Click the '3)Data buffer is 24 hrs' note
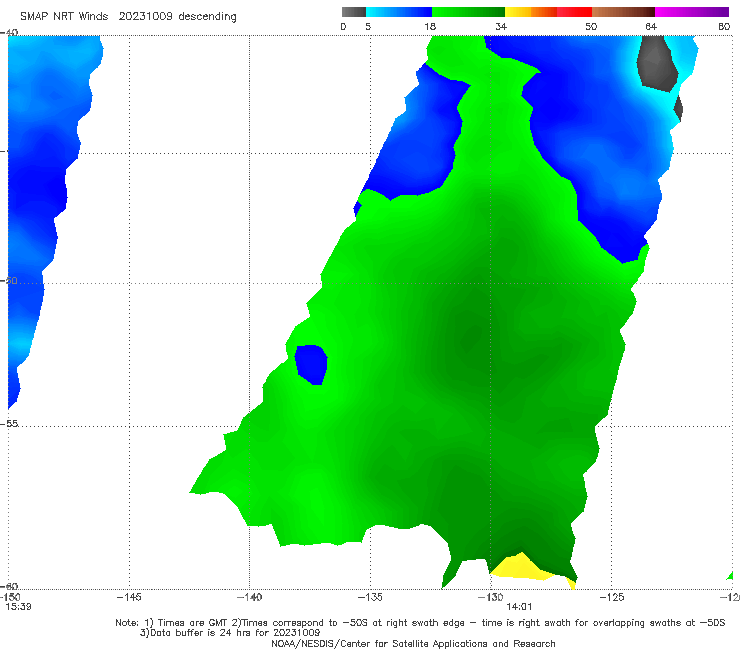740x650 pixels. (230, 633)
